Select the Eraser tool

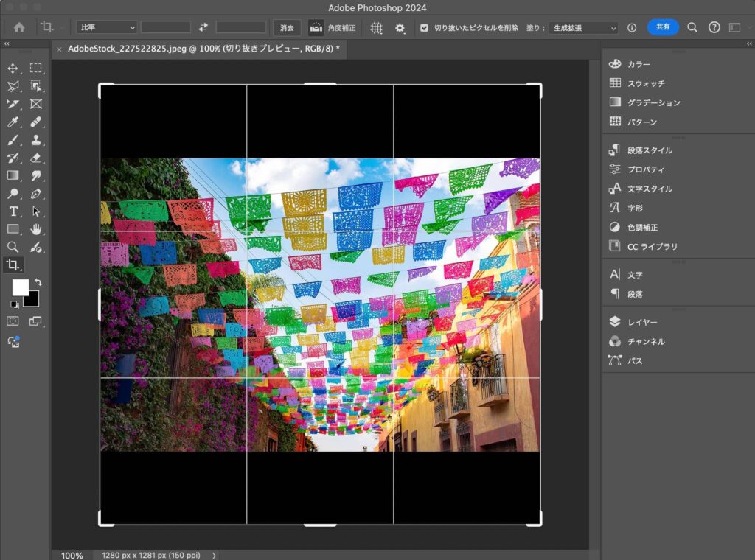[x=35, y=158]
